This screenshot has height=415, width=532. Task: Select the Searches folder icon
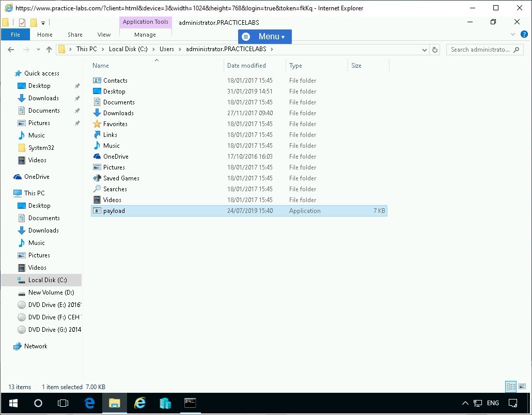coord(97,189)
